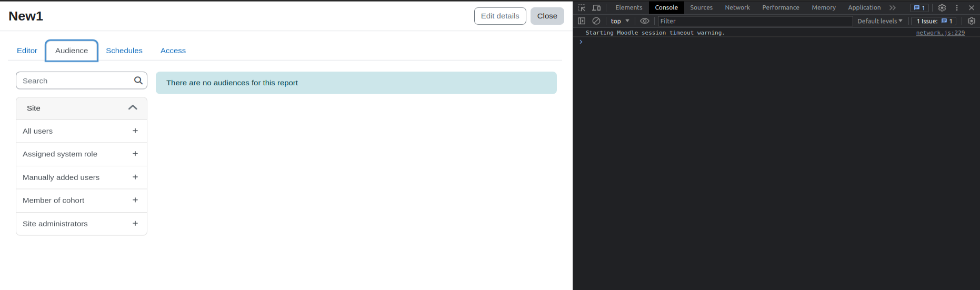Click the issues counter badge in DevTools tab bar

click(x=919, y=8)
